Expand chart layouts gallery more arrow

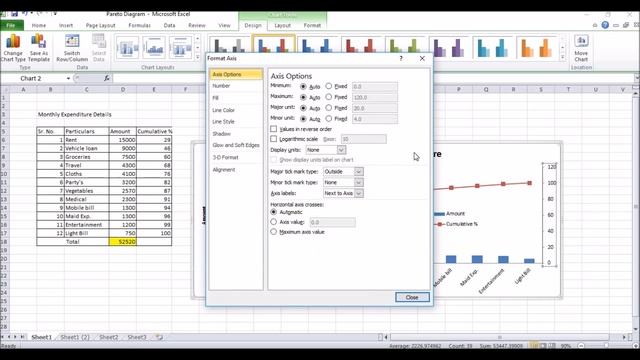click(x=198, y=58)
